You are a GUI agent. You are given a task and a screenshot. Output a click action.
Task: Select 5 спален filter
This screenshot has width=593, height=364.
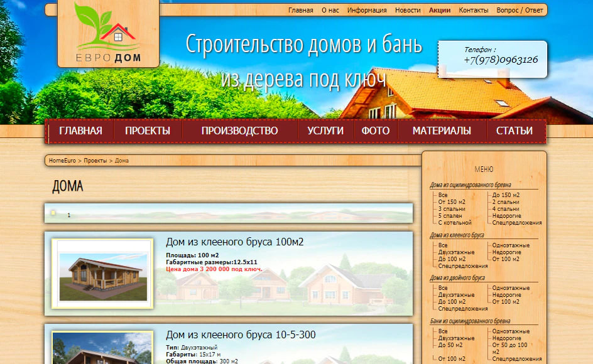click(x=450, y=216)
